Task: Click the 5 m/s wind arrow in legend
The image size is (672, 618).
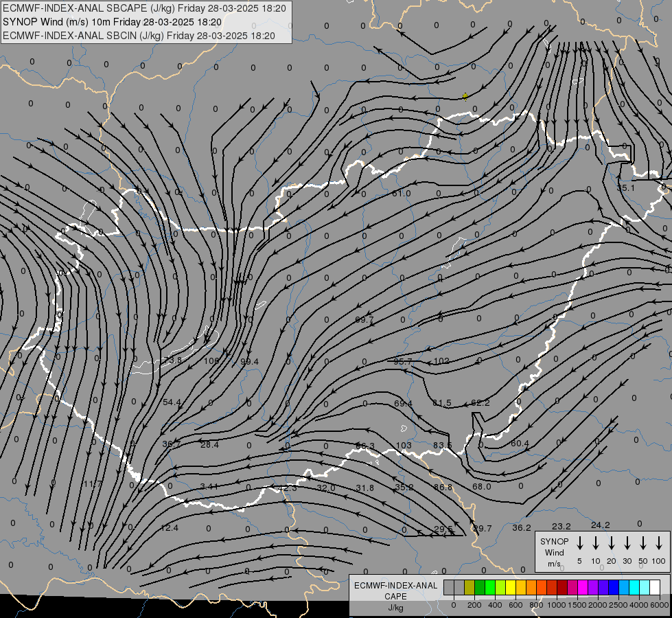Action: click(x=579, y=543)
